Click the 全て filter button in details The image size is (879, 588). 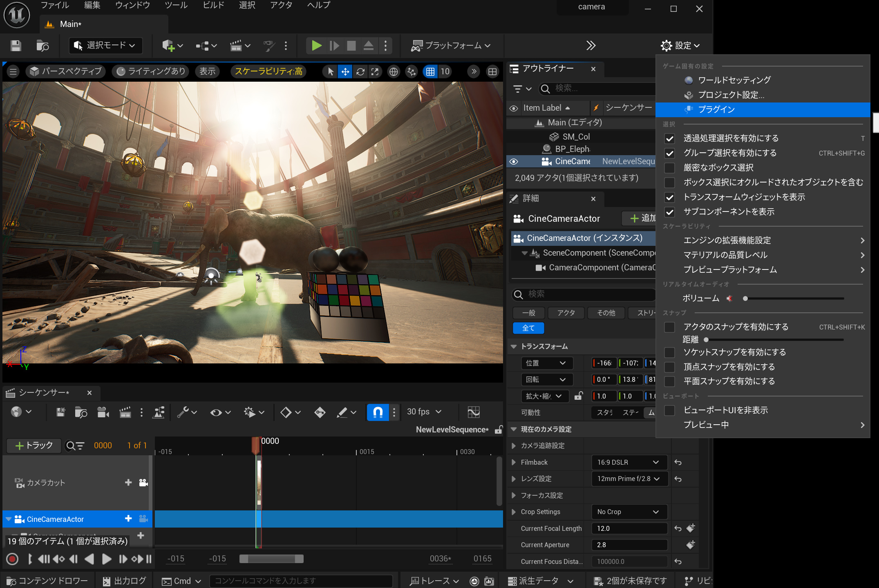click(528, 328)
